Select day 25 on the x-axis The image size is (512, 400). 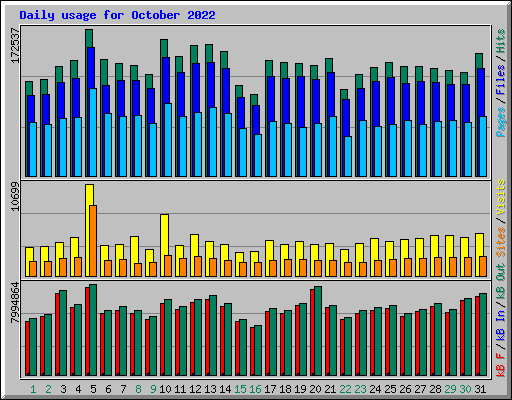[x=390, y=389]
